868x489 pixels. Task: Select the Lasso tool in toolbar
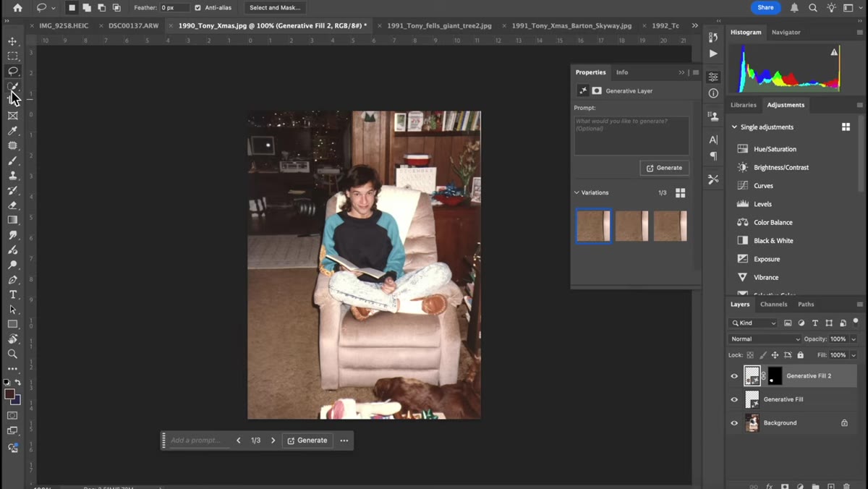(x=12, y=71)
